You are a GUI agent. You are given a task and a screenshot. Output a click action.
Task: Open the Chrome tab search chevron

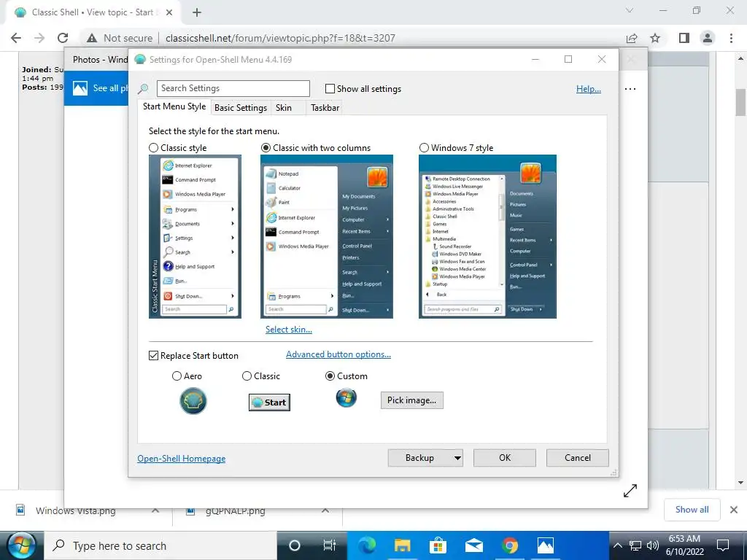(630, 10)
